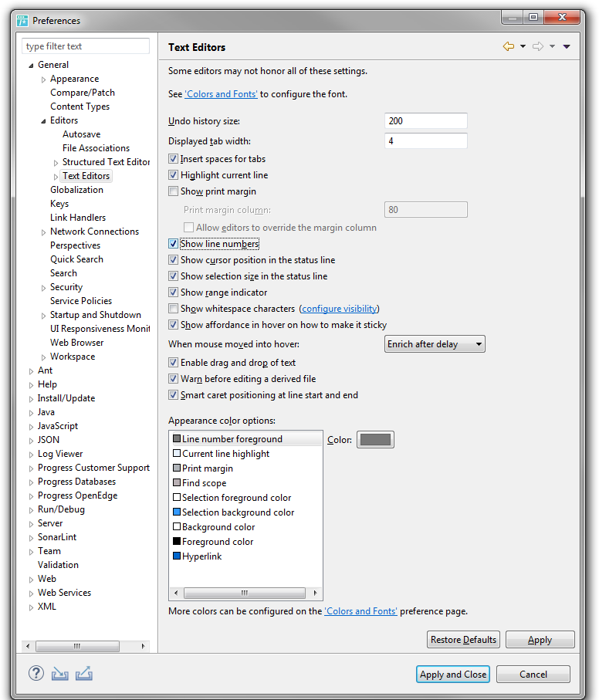Toggle Show cursor position in status line
Image resolution: width=599 pixels, height=700 pixels.
(173, 260)
